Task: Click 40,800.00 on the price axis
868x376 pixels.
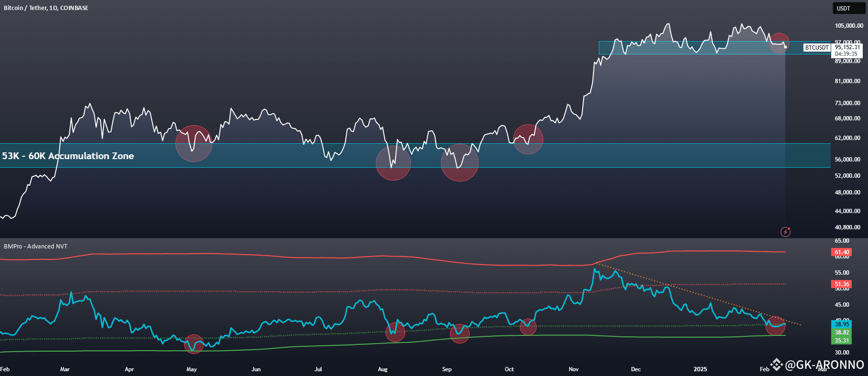Action: click(x=847, y=227)
